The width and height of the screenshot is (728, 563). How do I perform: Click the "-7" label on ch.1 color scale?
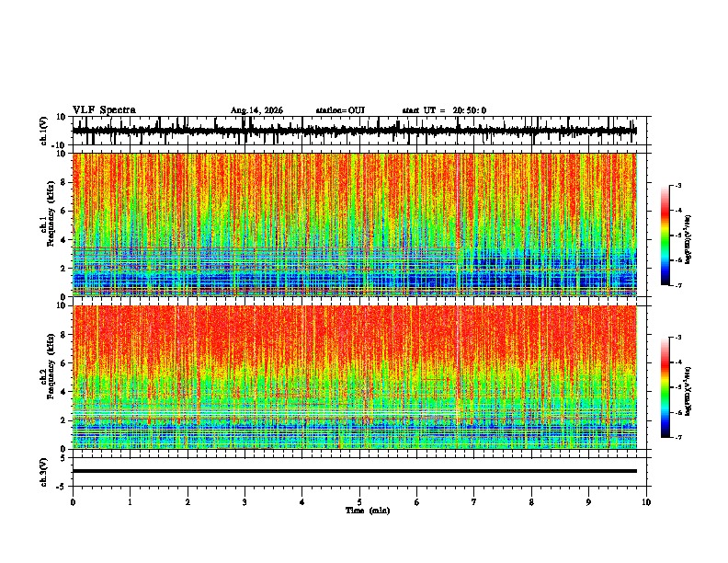[677, 285]
